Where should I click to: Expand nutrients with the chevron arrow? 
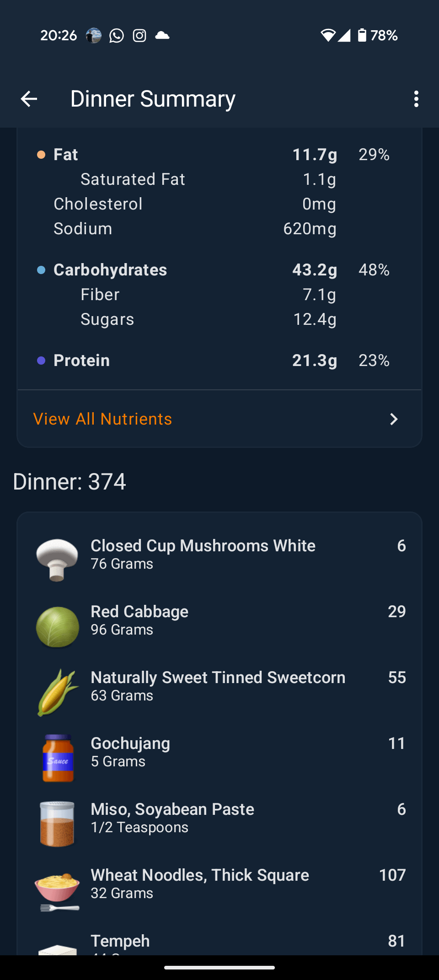pos(394,419)
